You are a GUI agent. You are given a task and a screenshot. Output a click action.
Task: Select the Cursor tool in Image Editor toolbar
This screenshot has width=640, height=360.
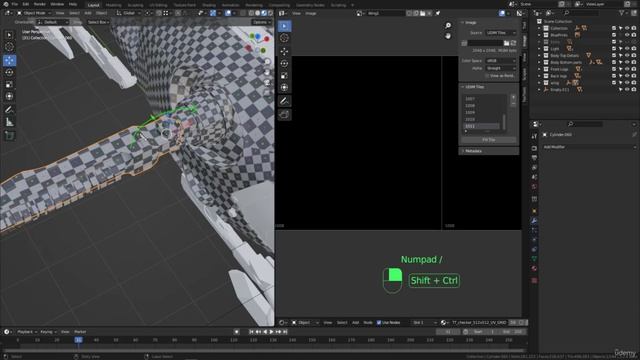click(x=284, y=38)
